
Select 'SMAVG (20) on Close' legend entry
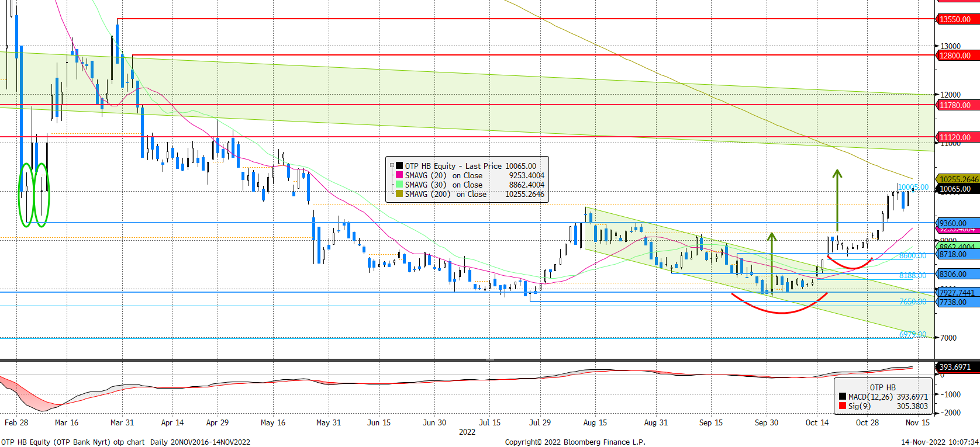[444, 175]
